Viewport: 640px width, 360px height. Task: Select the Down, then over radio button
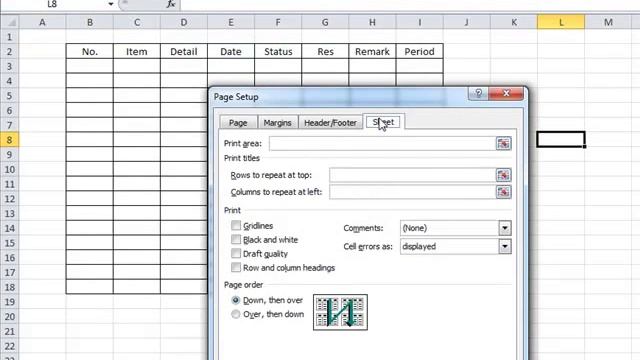(x=236, y=300)
